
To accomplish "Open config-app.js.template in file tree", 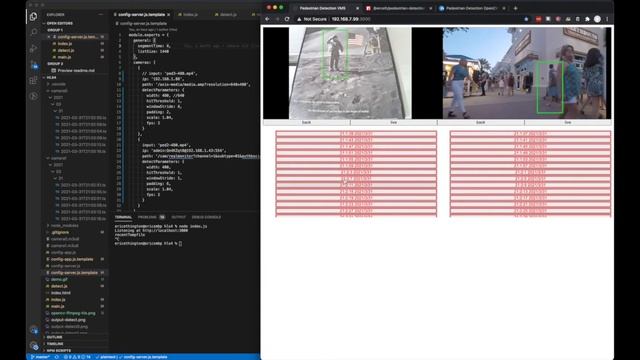I will (x=72, y=259).
